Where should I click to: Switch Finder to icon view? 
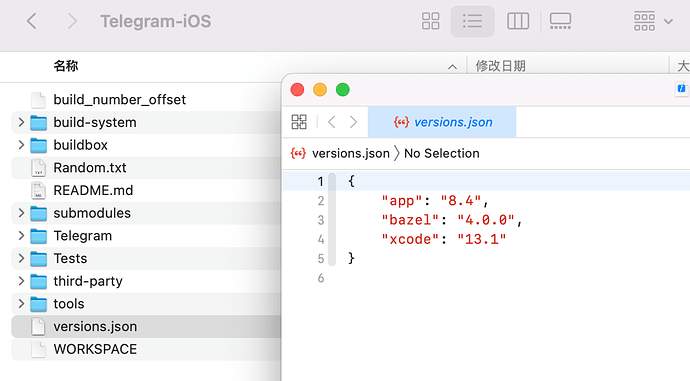[x=430, y=21]
